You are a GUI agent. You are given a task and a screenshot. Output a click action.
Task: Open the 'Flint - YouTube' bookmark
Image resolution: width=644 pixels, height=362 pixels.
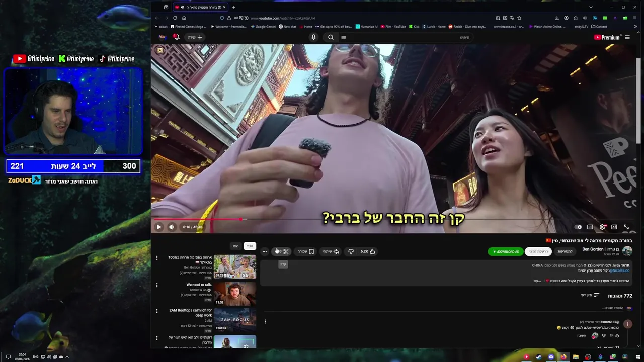tap(393, 27)
